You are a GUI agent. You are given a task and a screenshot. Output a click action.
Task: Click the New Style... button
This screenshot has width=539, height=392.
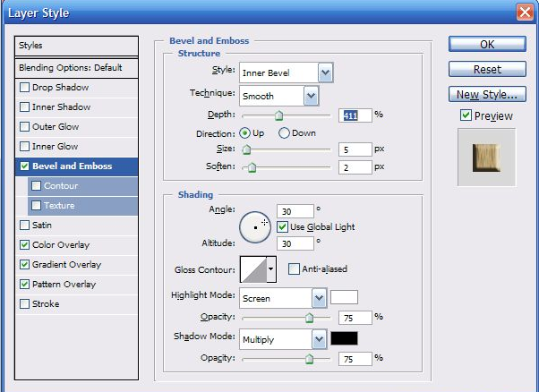(486, 94)
